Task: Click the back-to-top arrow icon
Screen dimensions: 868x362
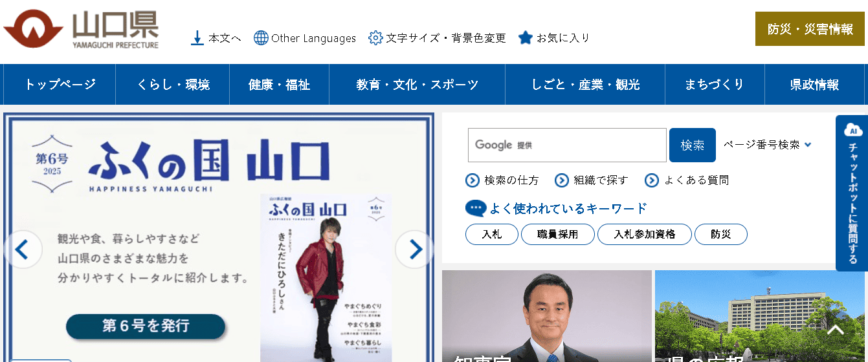Action: click(836, 330)
